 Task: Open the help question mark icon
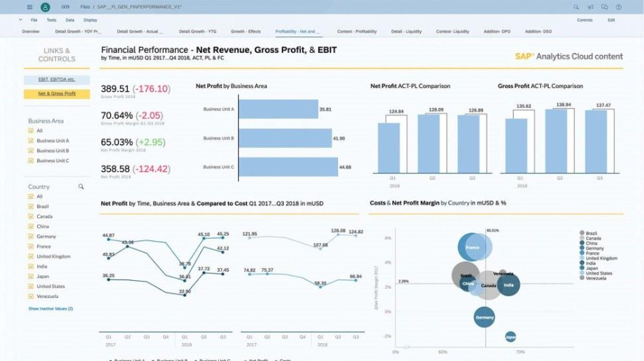click(618, 7)
